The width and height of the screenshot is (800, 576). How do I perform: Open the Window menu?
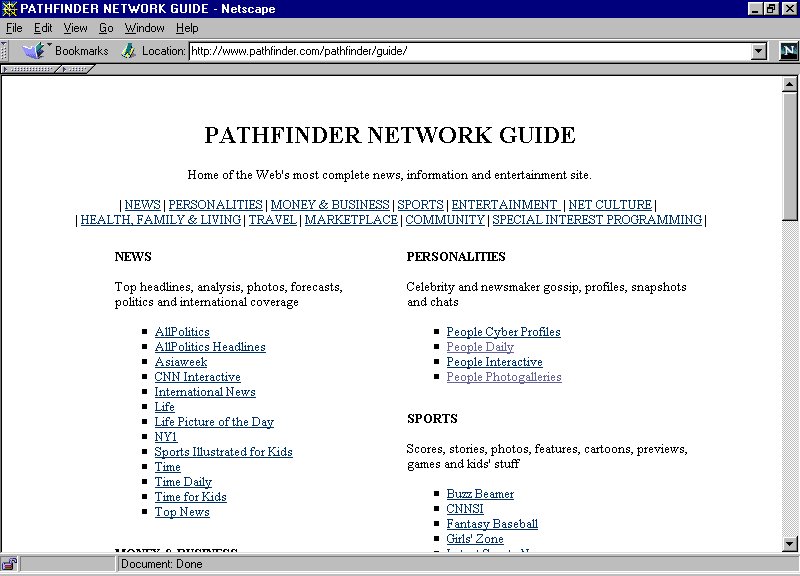(144, 28)
